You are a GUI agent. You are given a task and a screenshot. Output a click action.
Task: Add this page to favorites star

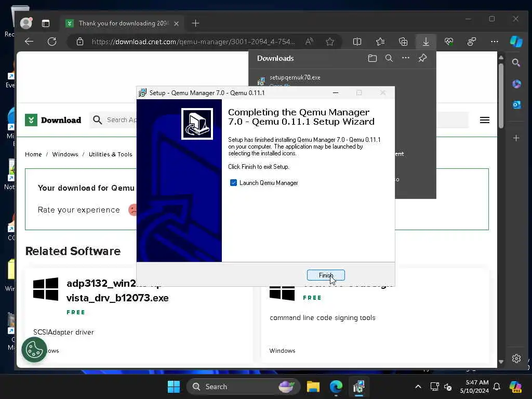pos(330,42)
